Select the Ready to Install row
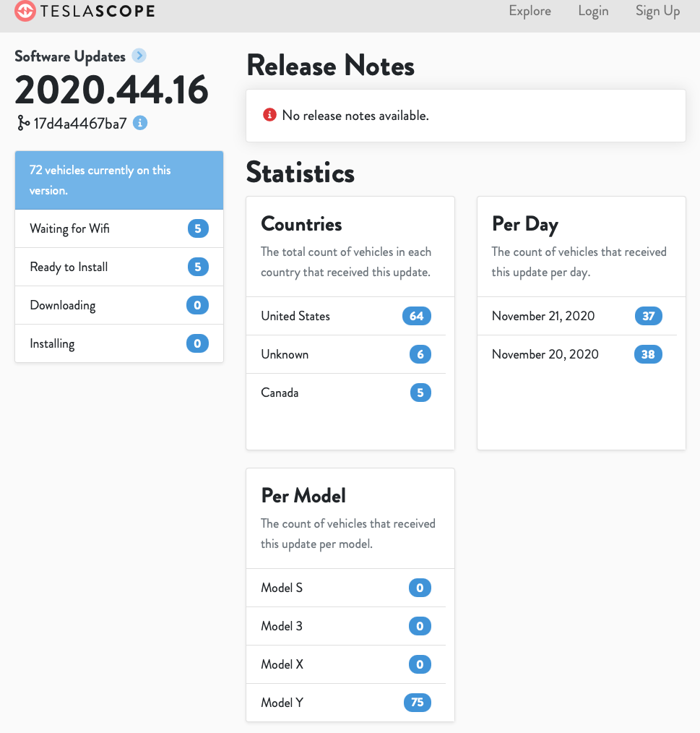The height and width of the screenshot is (733, 700). coord(119,267)
